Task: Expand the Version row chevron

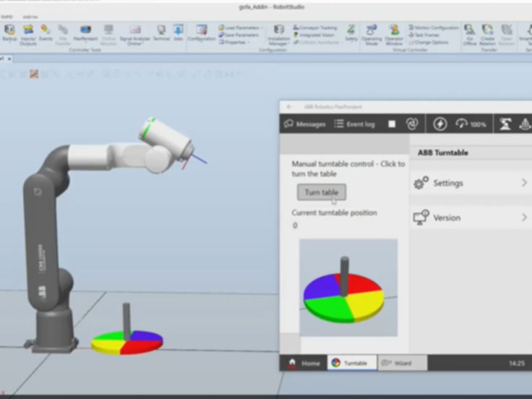Action: point(524,217)
